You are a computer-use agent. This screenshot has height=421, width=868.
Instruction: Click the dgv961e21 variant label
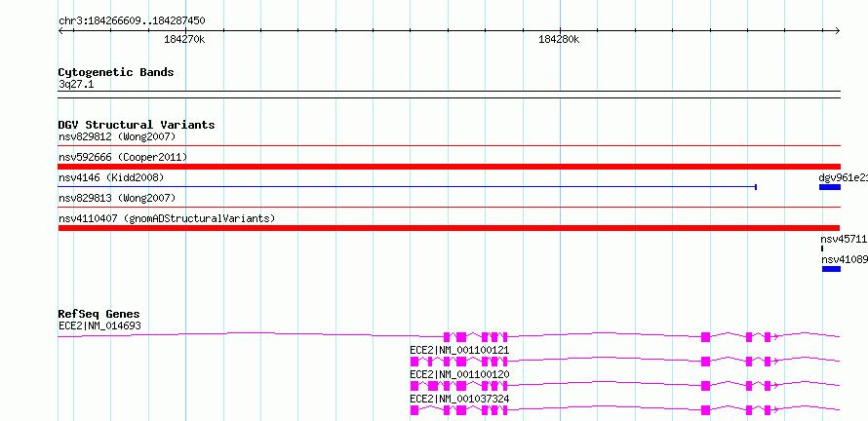[x=843, y=177]
